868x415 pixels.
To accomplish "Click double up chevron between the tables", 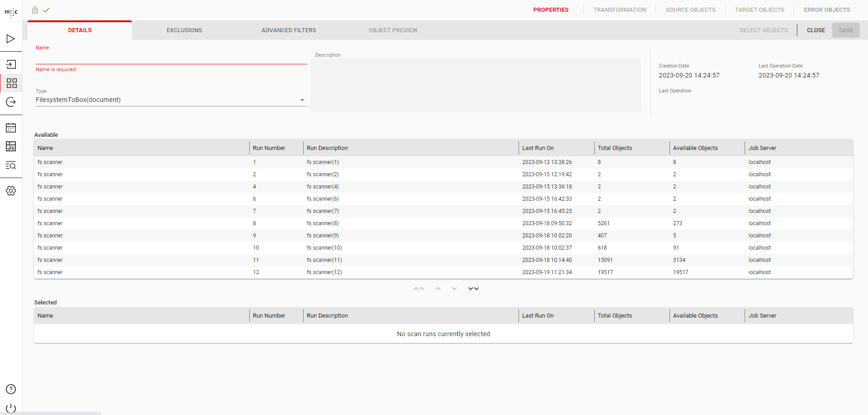I will pyautogui.click(x=419, y=289).
